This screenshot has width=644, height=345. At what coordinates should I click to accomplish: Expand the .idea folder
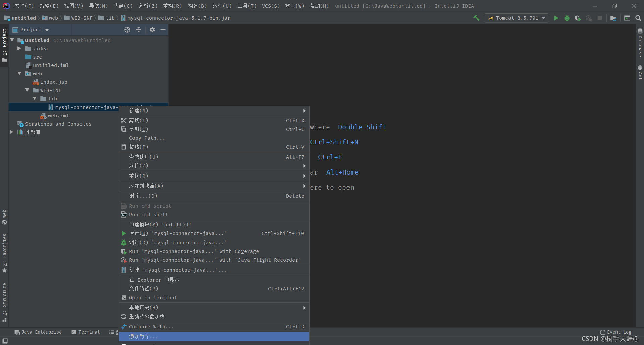tap(19, 48)
